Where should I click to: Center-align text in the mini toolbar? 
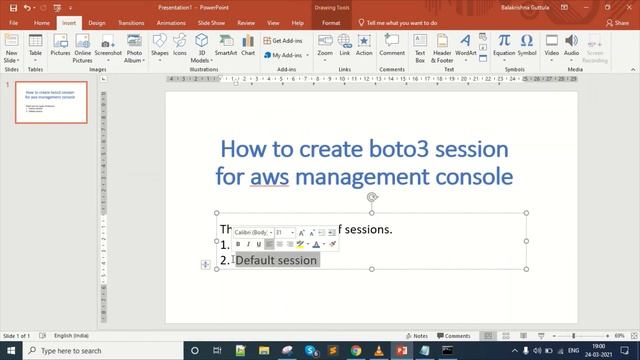tap(280, 244)
